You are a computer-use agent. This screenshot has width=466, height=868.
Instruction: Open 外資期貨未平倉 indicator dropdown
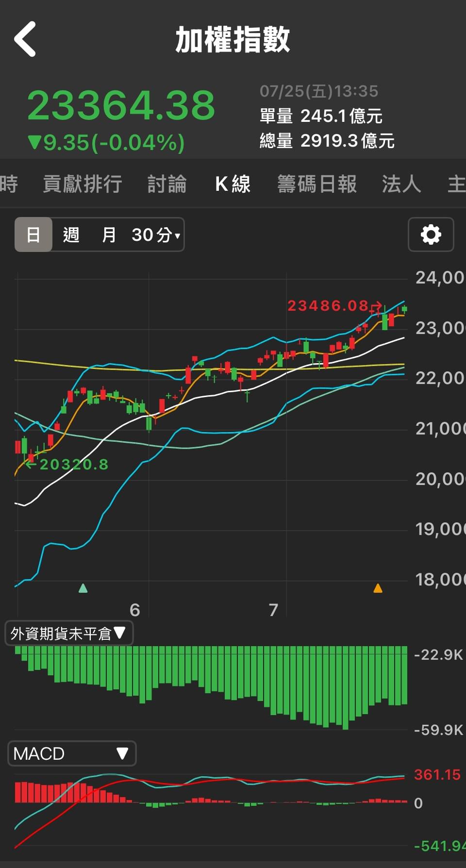pyautogui.click(x=69, y=633)
